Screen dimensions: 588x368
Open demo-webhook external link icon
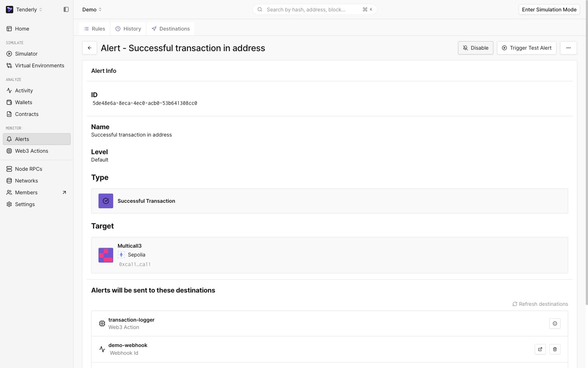click(x=540, y=349)
